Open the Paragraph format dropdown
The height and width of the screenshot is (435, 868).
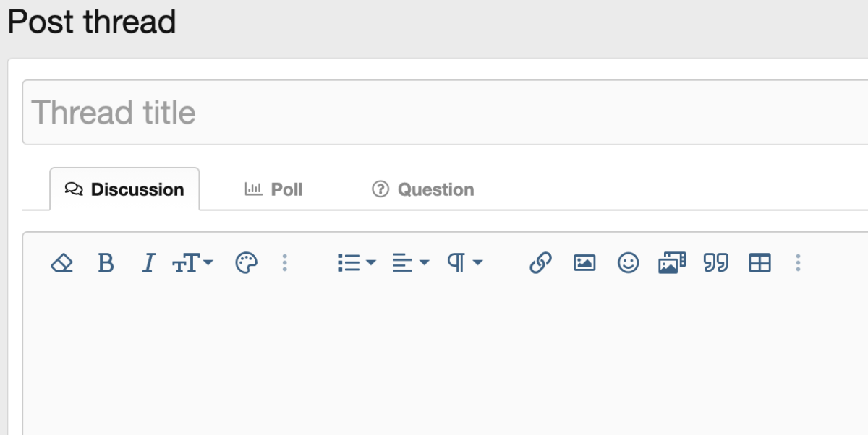pyautogui.click(x=464, y=263)
